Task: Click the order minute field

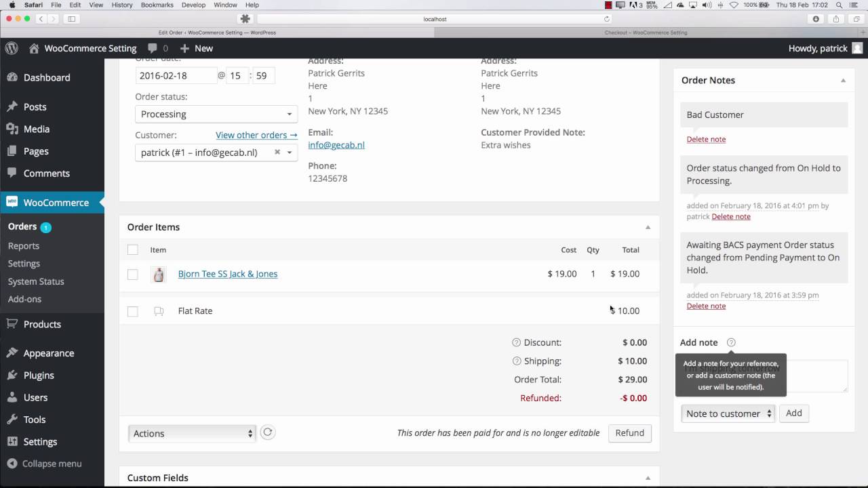Action: tap(263, 75)
